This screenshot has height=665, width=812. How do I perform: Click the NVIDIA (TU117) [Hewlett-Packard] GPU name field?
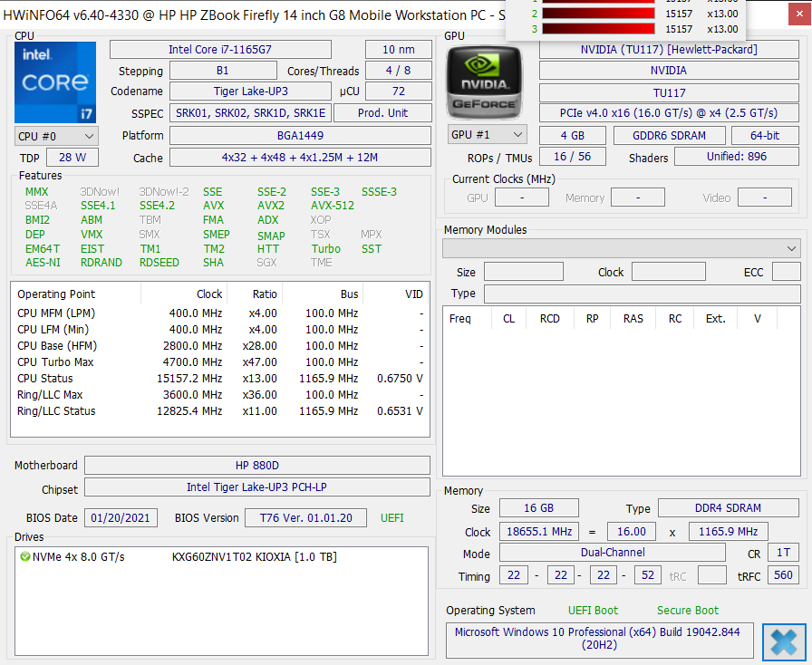(669, 50)
